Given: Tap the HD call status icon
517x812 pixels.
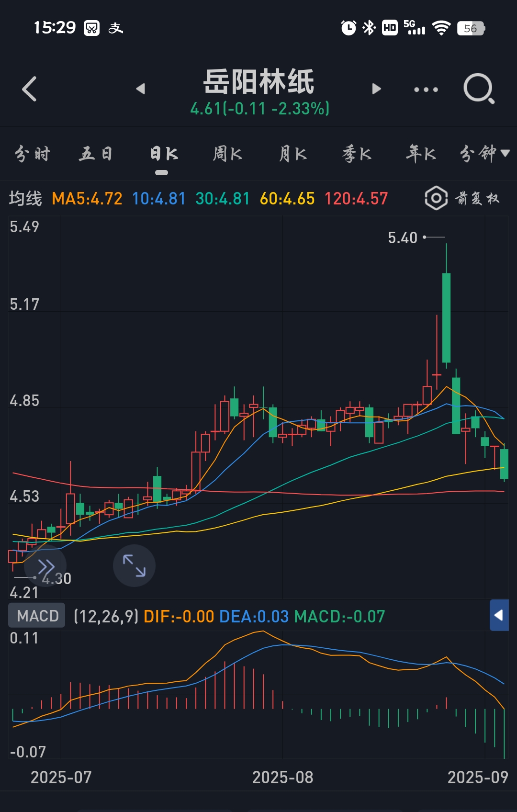Looking at the screenshot, I should [x=390, y=28].
